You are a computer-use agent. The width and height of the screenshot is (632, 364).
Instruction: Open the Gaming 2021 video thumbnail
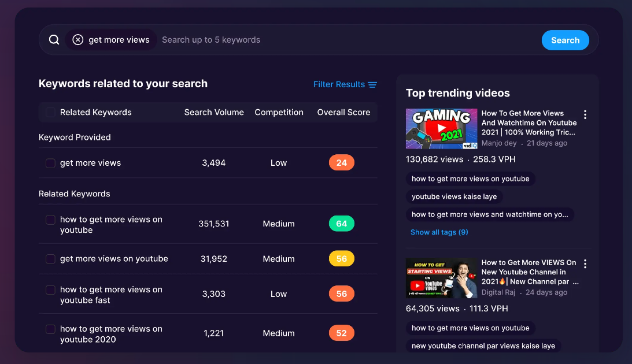pos(441,128)
